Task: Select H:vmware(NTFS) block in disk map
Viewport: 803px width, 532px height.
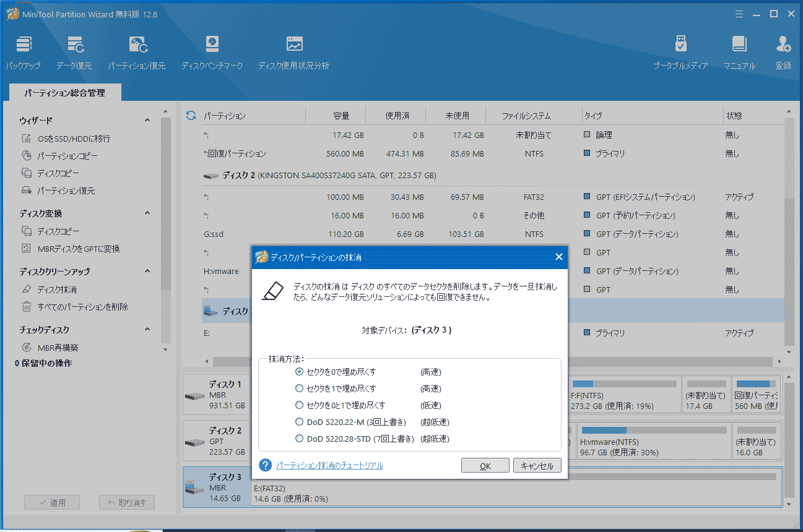Action: tap(653, 442)
